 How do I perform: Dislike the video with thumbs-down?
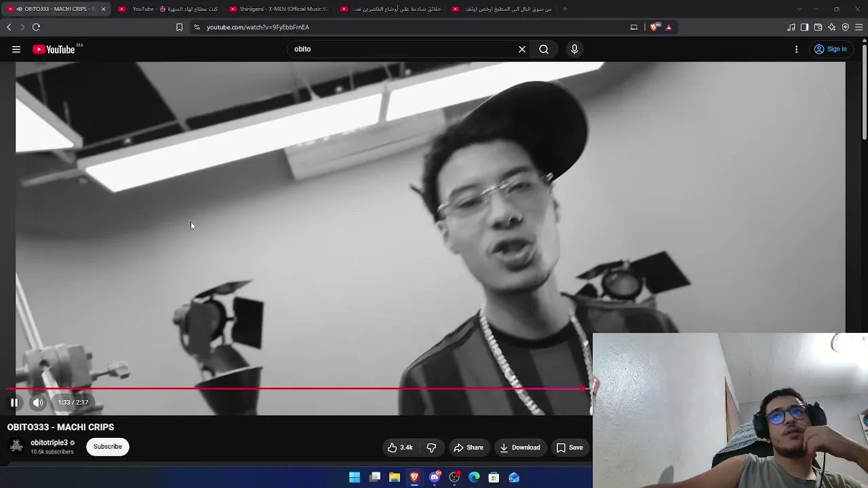click(x=431, y=447)
